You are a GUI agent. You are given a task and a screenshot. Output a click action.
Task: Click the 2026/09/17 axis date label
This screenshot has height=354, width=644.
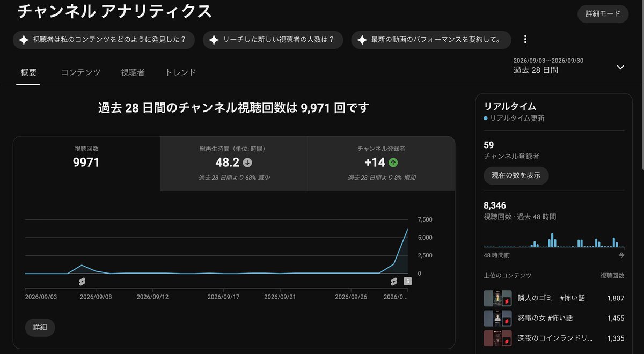(223, 297)
